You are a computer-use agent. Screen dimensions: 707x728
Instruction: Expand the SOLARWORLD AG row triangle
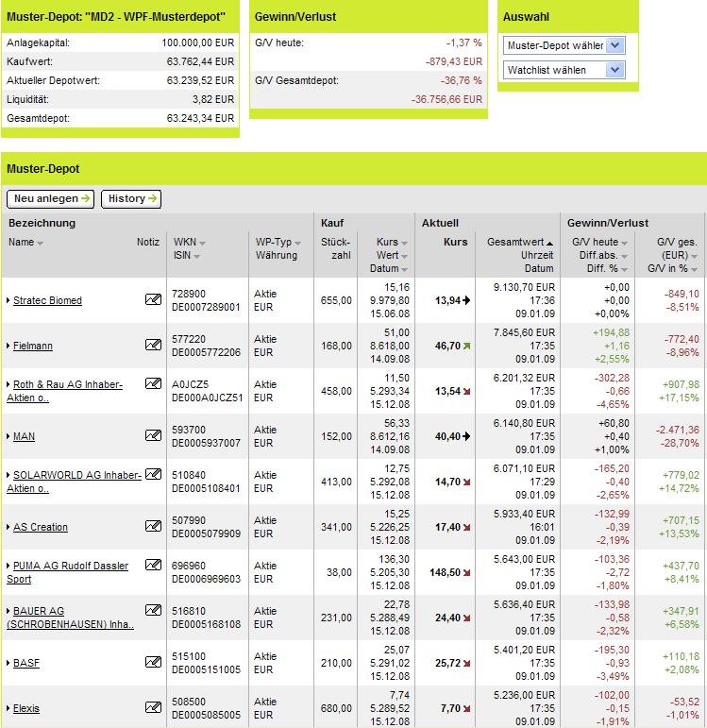pos(8,475)
